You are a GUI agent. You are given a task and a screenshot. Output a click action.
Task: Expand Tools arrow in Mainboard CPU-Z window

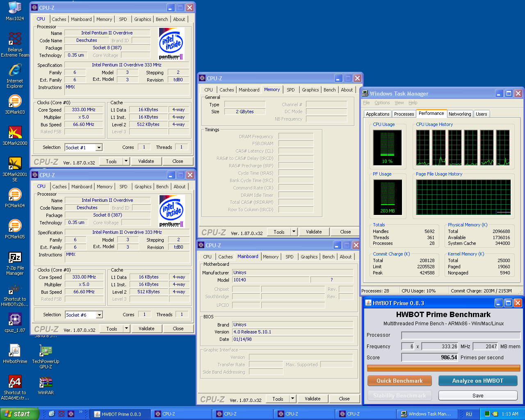coord(292,399)
